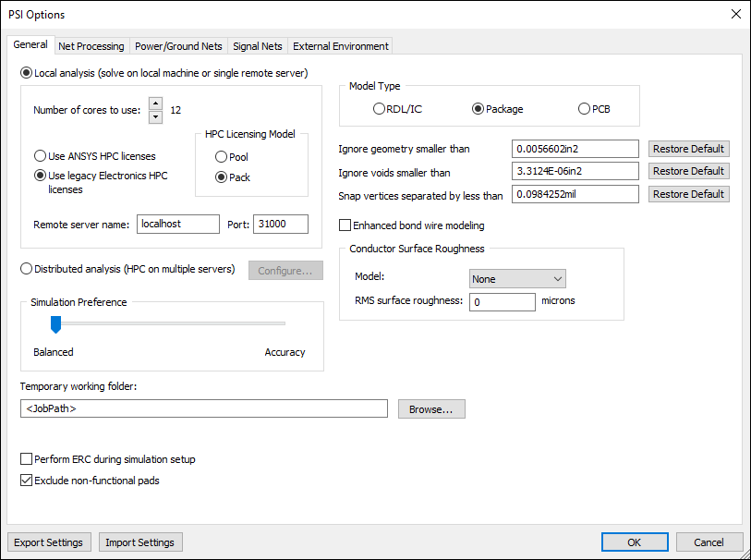Uncheck Exclude non-functional pads

(x=27, y=481)
